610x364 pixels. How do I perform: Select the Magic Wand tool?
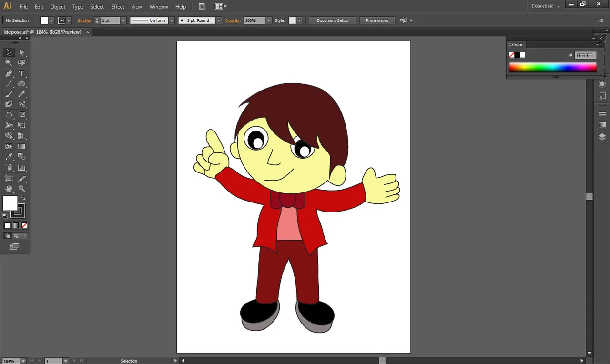pos(9,62)
